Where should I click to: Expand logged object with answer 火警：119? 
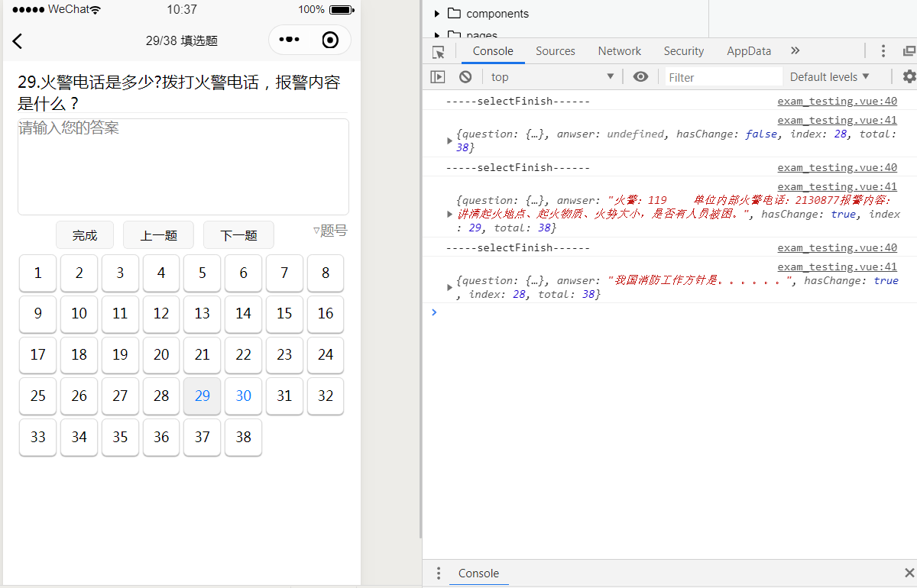pyautogui.click(x=449, y=214)
